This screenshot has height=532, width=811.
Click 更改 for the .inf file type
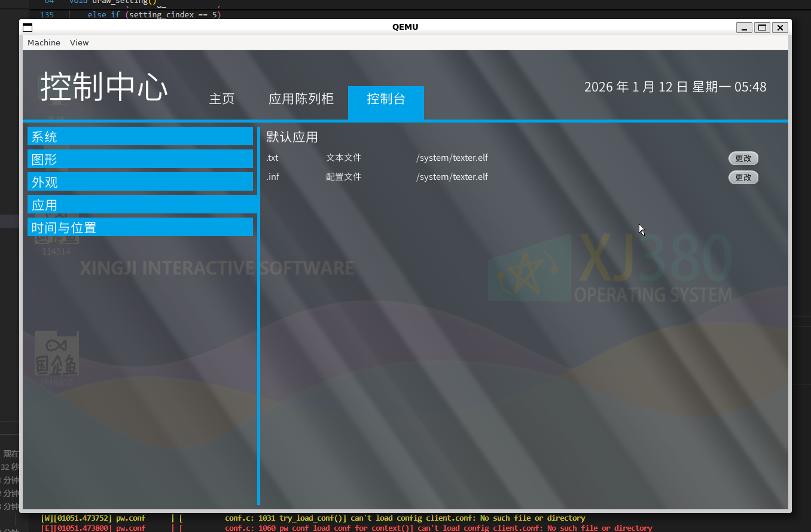pyautogui.click(x=743, y=178)
